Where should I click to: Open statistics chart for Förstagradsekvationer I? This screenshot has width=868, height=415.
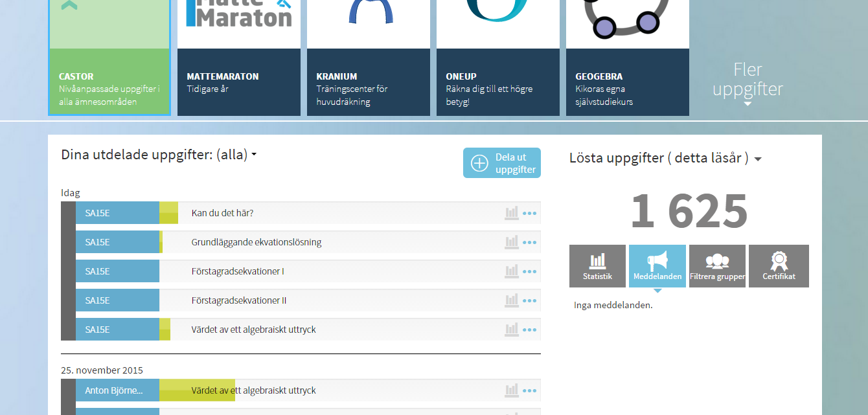pos(511,271)
